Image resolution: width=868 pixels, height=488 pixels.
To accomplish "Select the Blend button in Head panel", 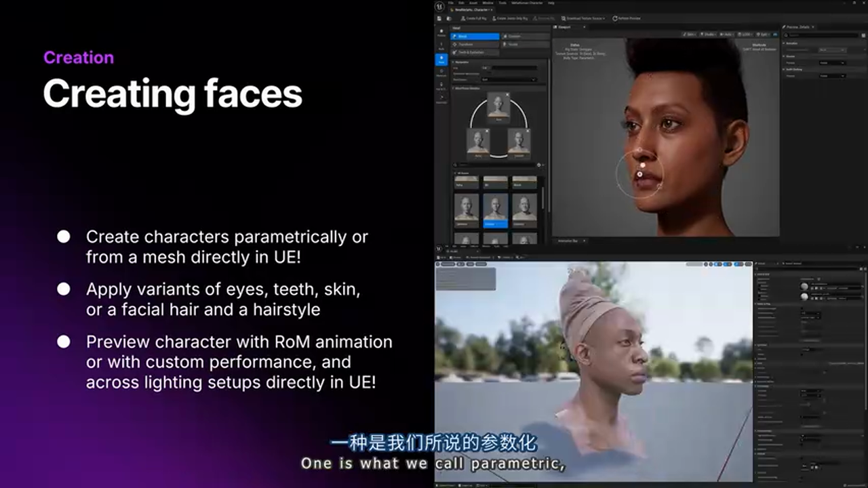I will (x=476, y=37).
